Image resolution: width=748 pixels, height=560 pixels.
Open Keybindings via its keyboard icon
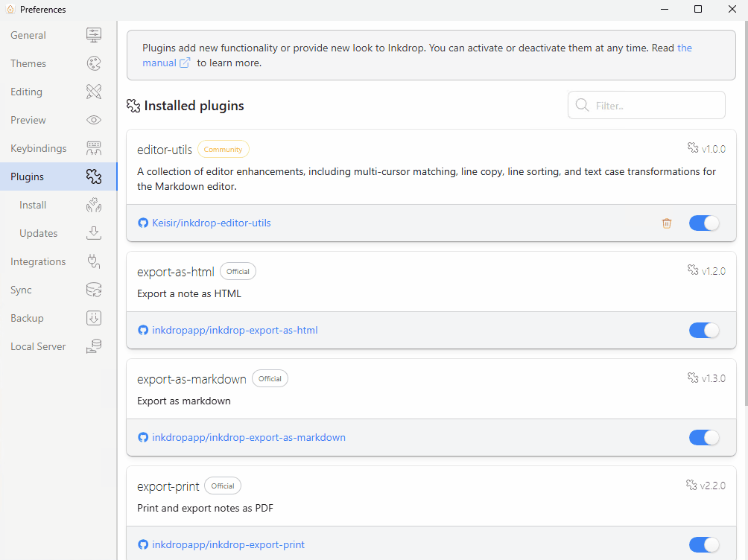93,148
